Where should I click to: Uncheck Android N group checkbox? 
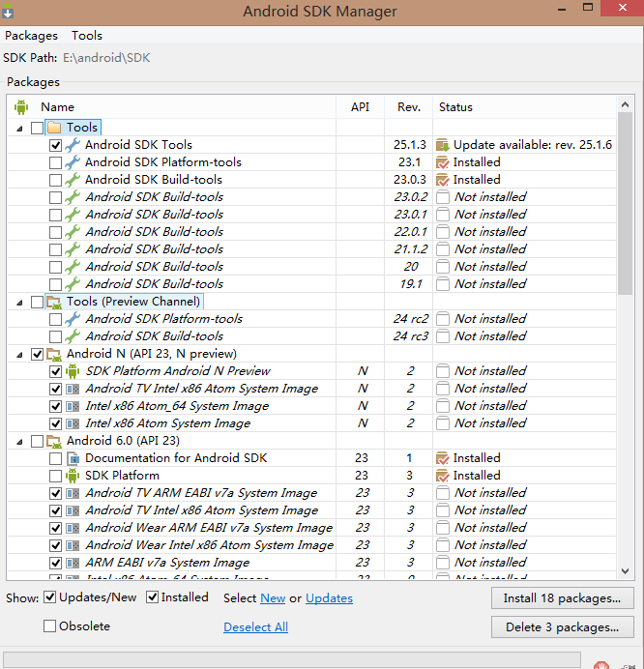point(37,354)
